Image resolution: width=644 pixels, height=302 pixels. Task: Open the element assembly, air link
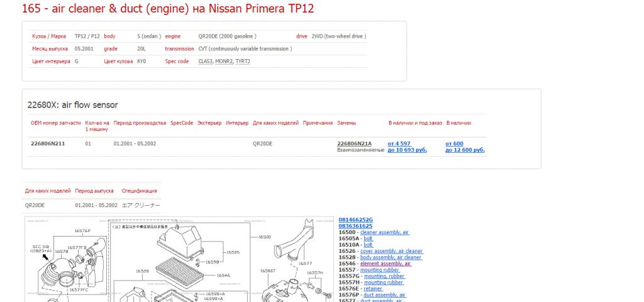tap(386, 264)
